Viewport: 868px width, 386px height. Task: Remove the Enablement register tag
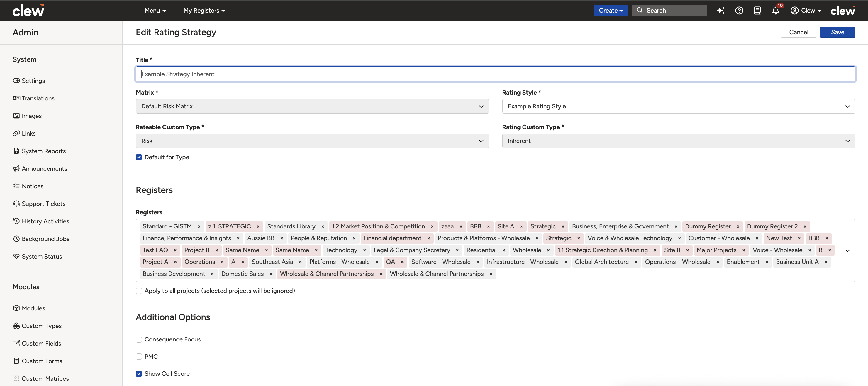point(767,262)
